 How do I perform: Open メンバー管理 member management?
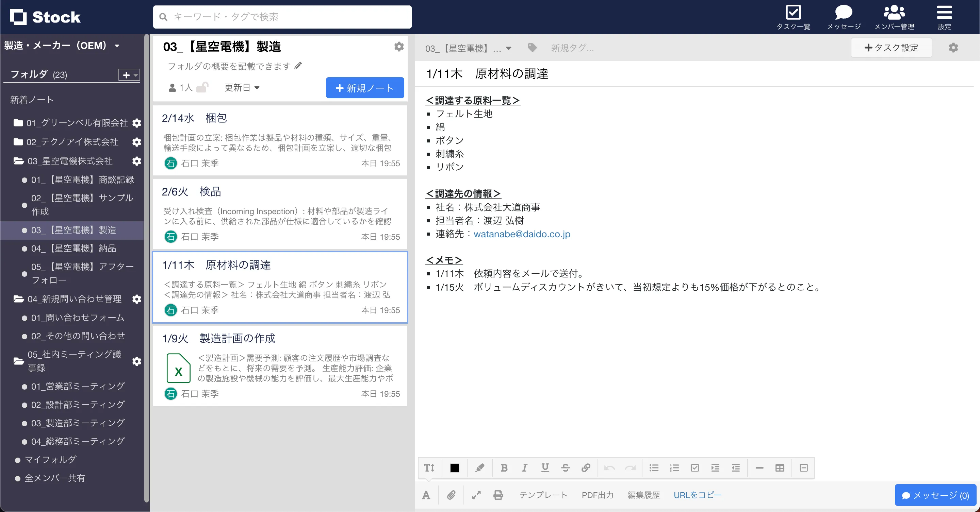tap(895, 16)
